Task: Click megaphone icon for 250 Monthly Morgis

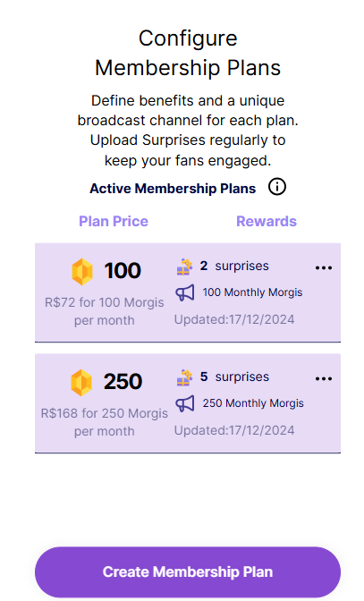Action: click(185, 404)
